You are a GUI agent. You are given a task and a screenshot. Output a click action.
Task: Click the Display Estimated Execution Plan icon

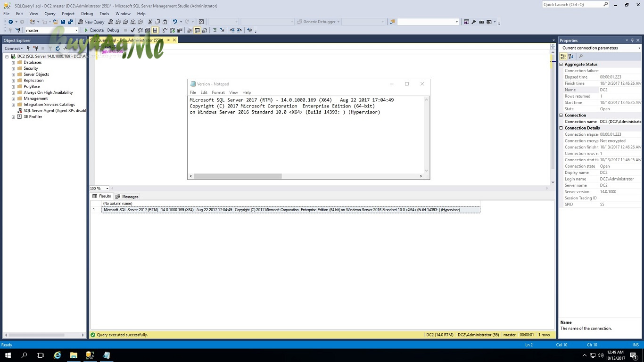pos(140,30)
